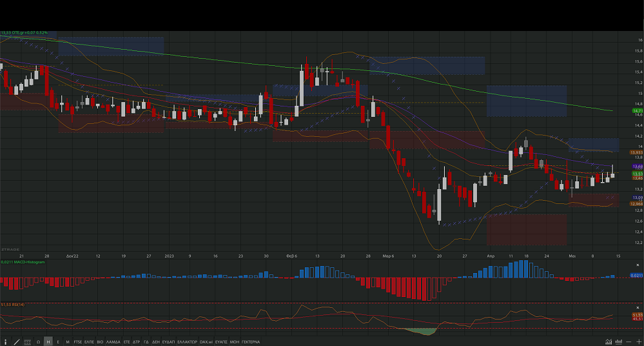Select the weekly E timeframe button
This screenshot has width=644, height=346.
pos(58,342)
